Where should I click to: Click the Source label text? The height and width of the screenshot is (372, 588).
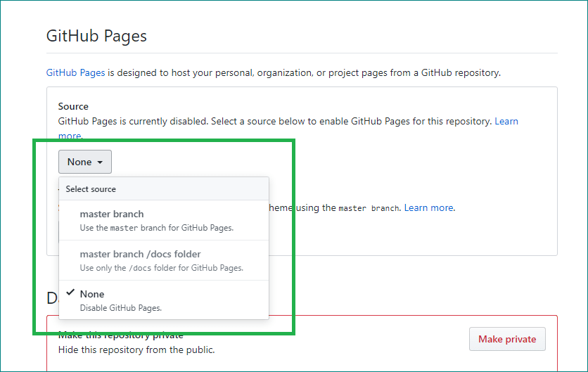click(x=73, y=106)
